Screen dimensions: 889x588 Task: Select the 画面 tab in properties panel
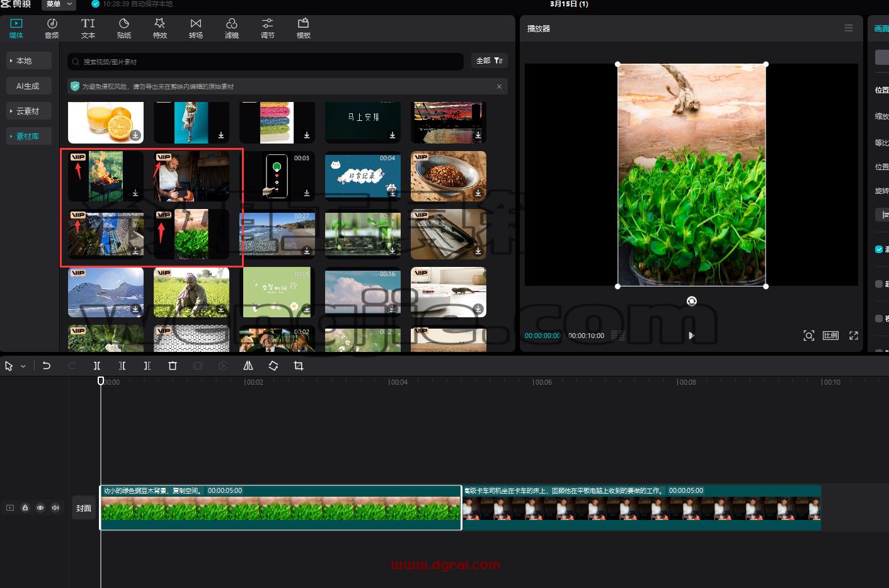point(881,28)
